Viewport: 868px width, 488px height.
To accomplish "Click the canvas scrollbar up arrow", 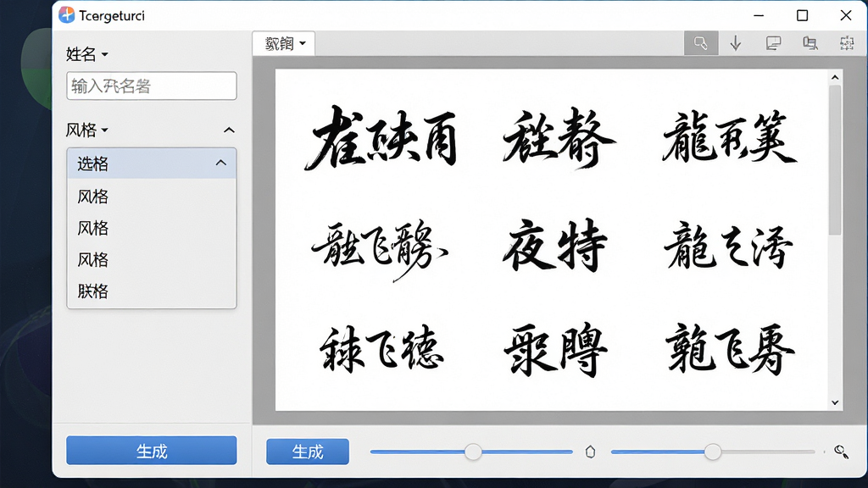I will tap(835, 77).
